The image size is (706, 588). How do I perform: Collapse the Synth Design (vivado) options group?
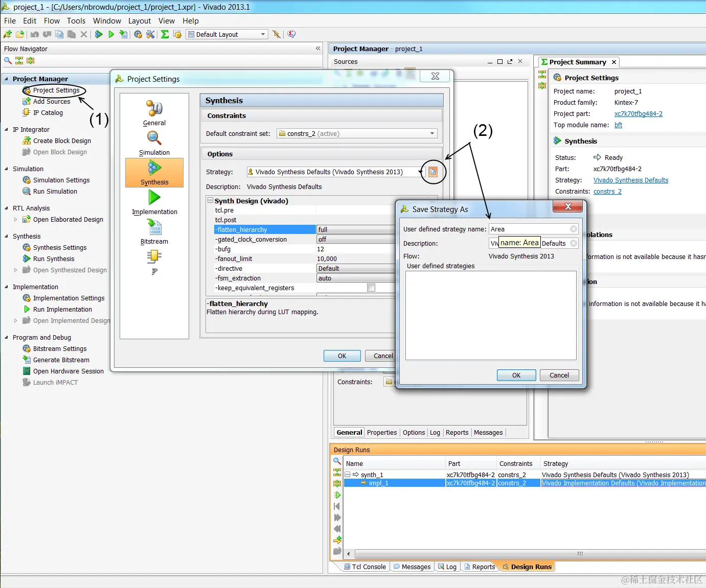(210, 201)
